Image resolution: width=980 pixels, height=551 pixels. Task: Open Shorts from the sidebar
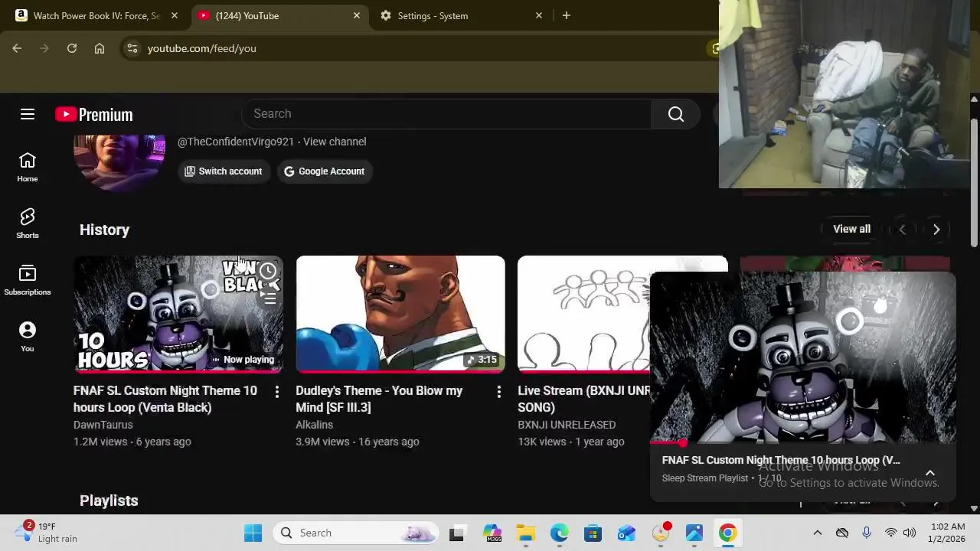point(28,223)
